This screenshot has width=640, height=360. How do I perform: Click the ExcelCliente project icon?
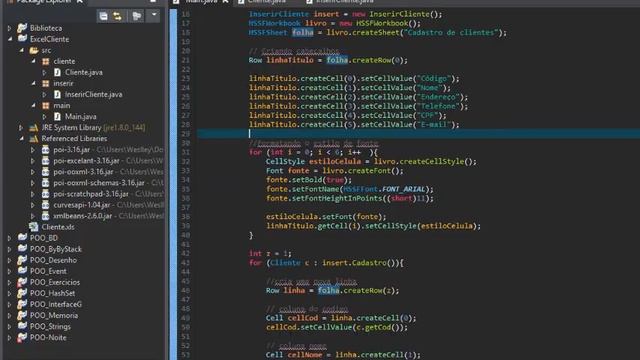(22, 39)
